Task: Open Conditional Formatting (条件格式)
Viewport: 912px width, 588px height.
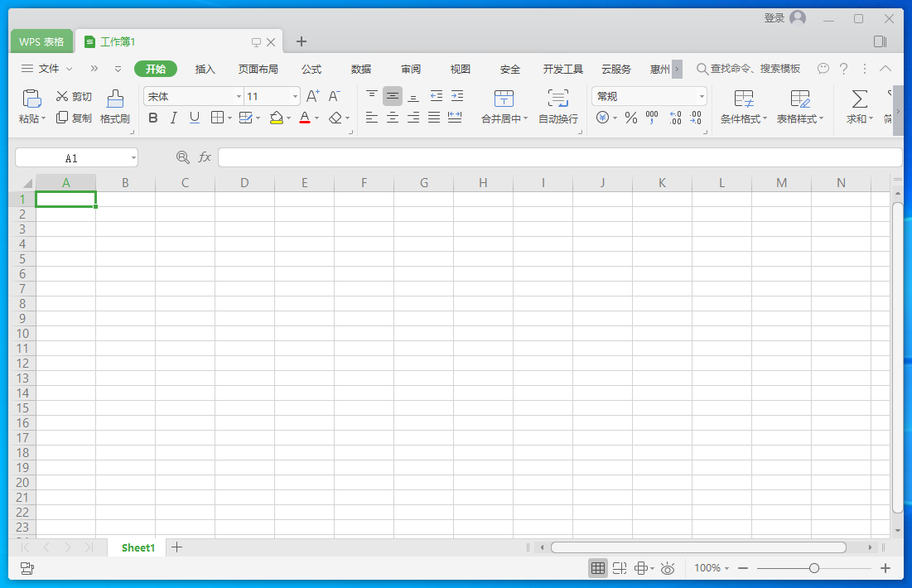Action: (743, 107)
